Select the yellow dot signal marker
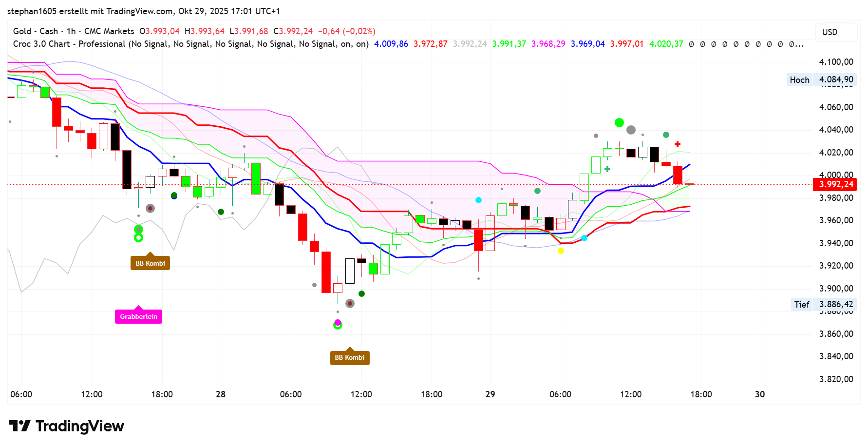 point(561,251)
